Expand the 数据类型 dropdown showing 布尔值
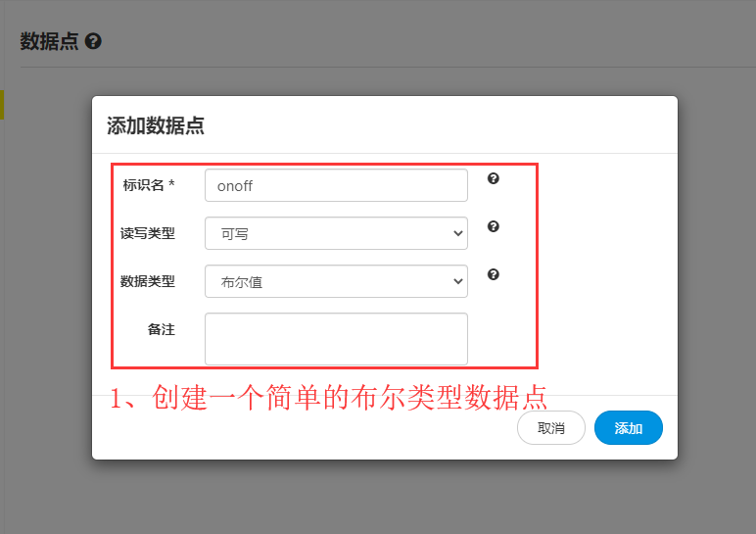 [336, 281]
